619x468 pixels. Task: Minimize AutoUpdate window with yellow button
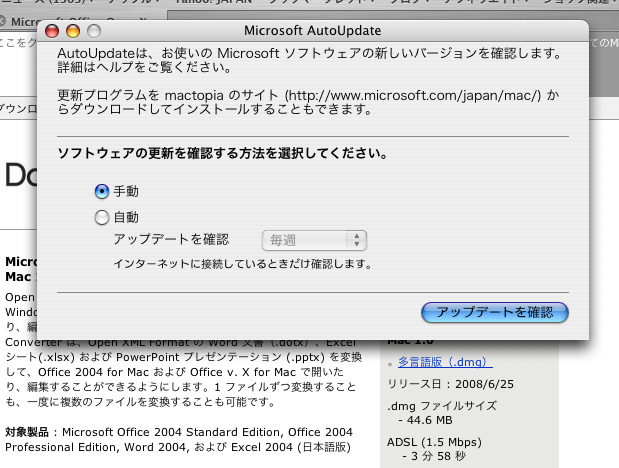click(x=73, y=31)
